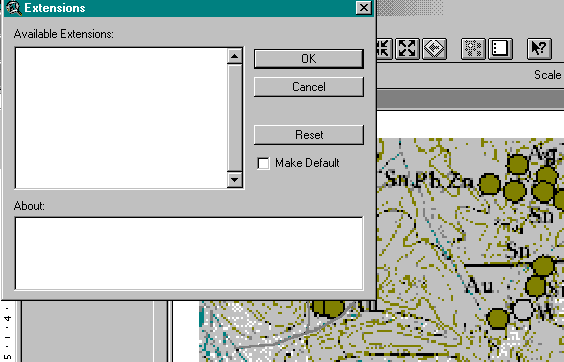Dismiss the dialog with Cancel
The width and height of the screenshot is (564, 362).
pyautogui.click(x=309, y=87)
